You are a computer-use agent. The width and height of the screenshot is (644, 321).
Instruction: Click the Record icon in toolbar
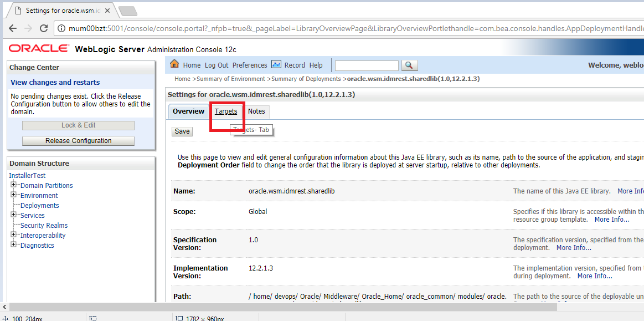[276, 64]
